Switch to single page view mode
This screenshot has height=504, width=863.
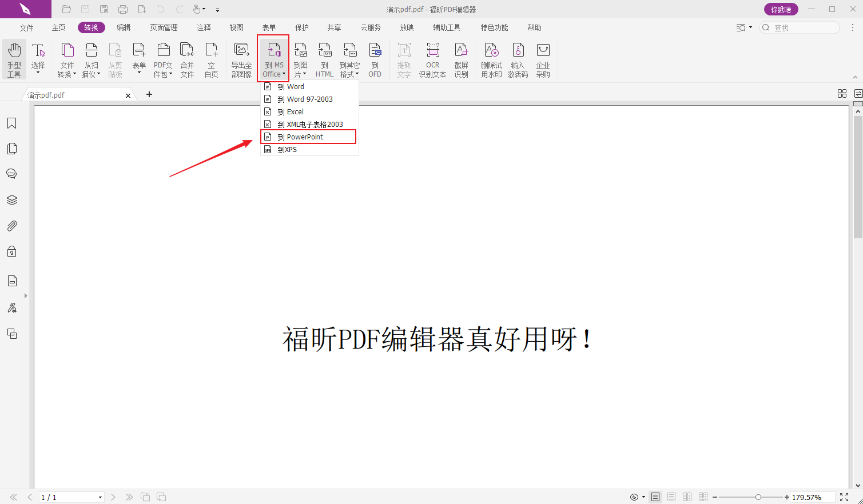655,497
